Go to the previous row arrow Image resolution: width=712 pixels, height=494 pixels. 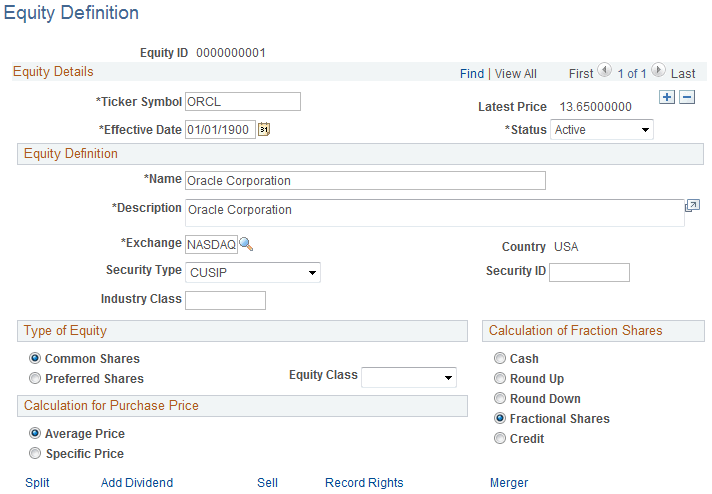point(604,71)
